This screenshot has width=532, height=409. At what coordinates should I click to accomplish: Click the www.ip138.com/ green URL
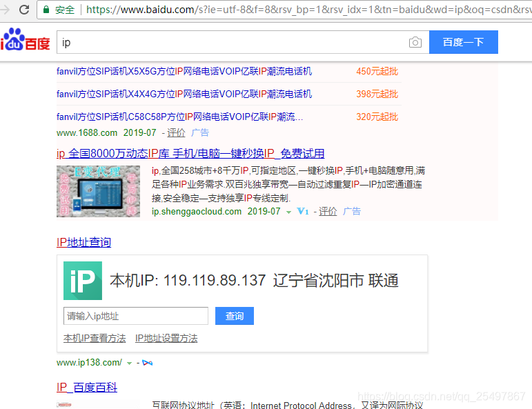coord(89,363)
